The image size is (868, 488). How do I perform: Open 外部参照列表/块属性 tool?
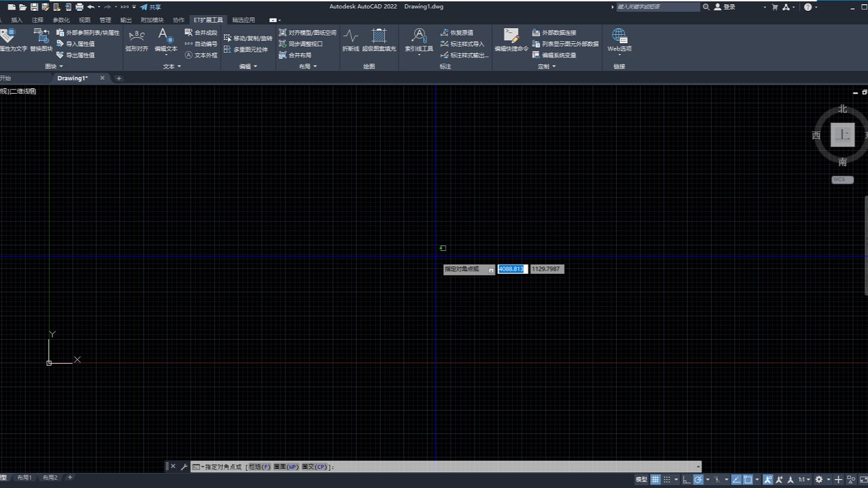point(88,32)
